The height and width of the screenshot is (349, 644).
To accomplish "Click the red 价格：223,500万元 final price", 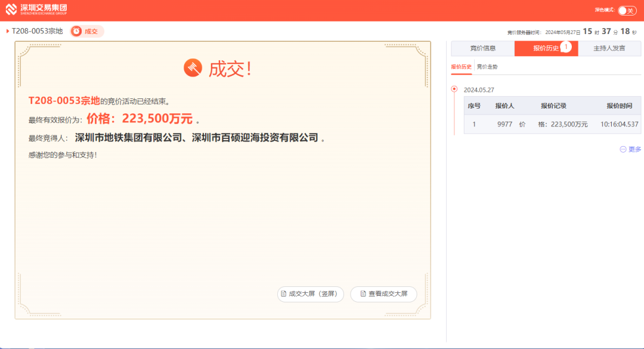I will click(140, 119).
